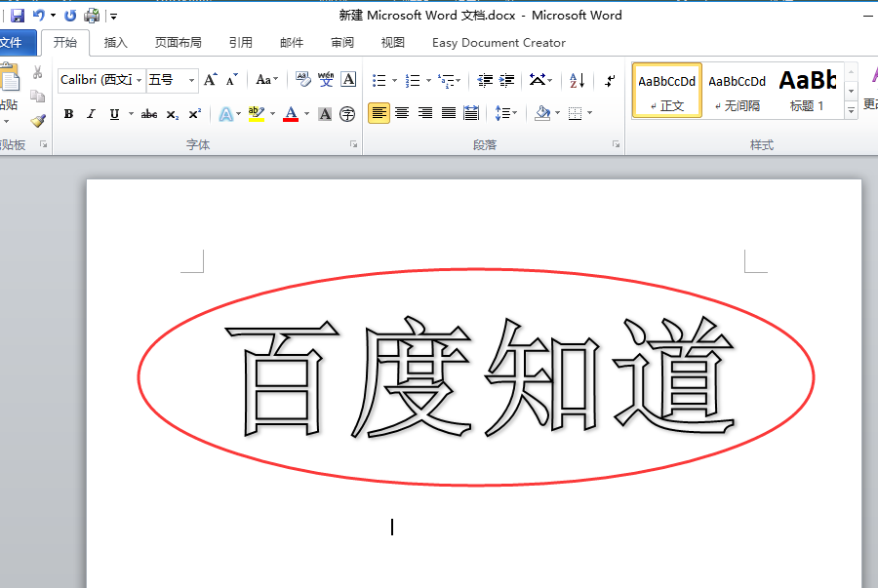Click the Multilevel List icon
This screenshot has height=588, width=878.
pyautogui.click(x=447, y=81)
